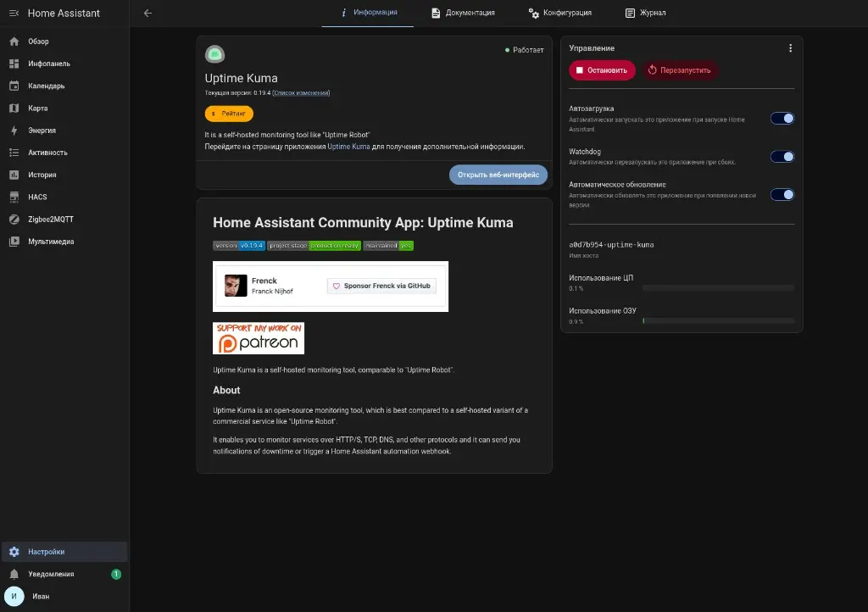Open the Активность list icon

[14, 153]
